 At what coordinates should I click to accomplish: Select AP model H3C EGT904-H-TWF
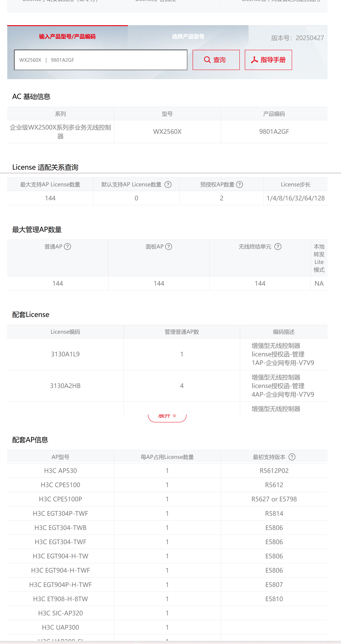tap(60, 570)
